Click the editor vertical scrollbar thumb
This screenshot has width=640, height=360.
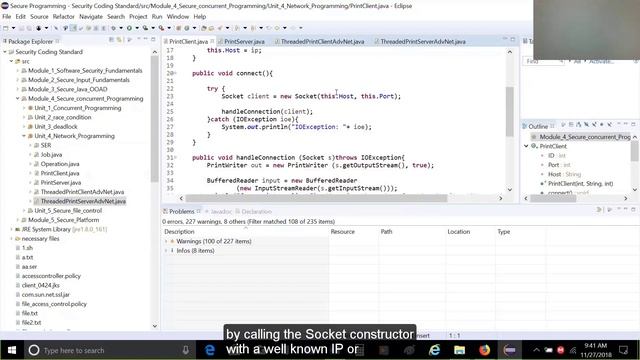click(x=509, y=111)
